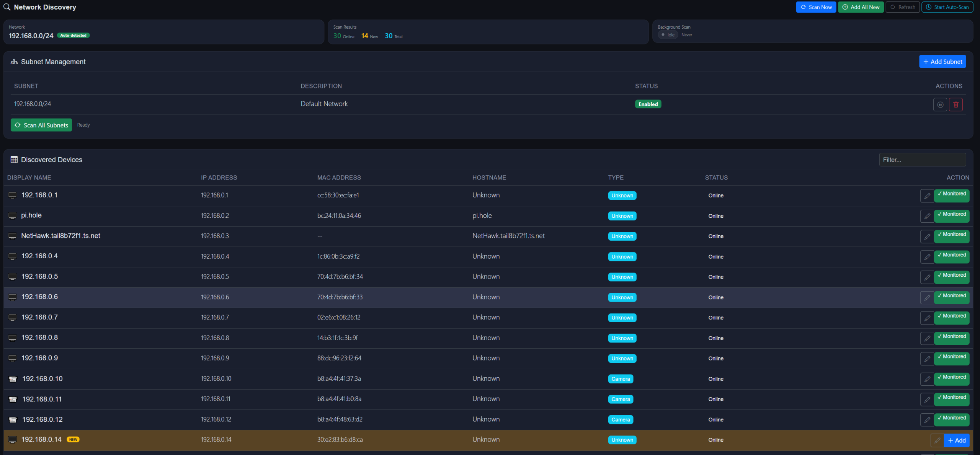980x455 pixels.
Task: Click camera icon beside 192.168.0.11
Action: pyautogui.click(x=13, y=400)
